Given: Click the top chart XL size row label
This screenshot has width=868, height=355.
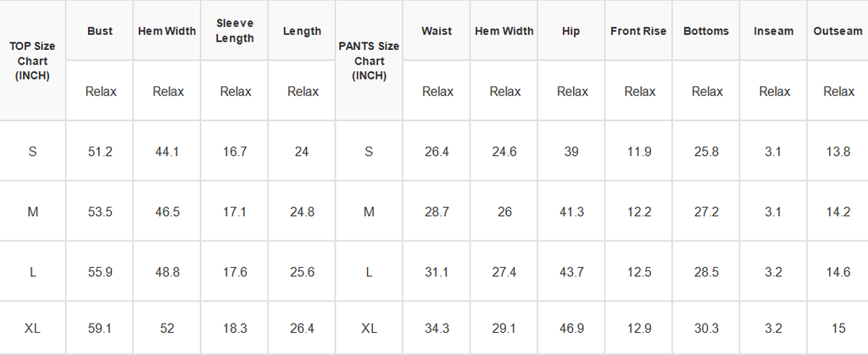Looking at the screenshot, I should tap(32, 329).
